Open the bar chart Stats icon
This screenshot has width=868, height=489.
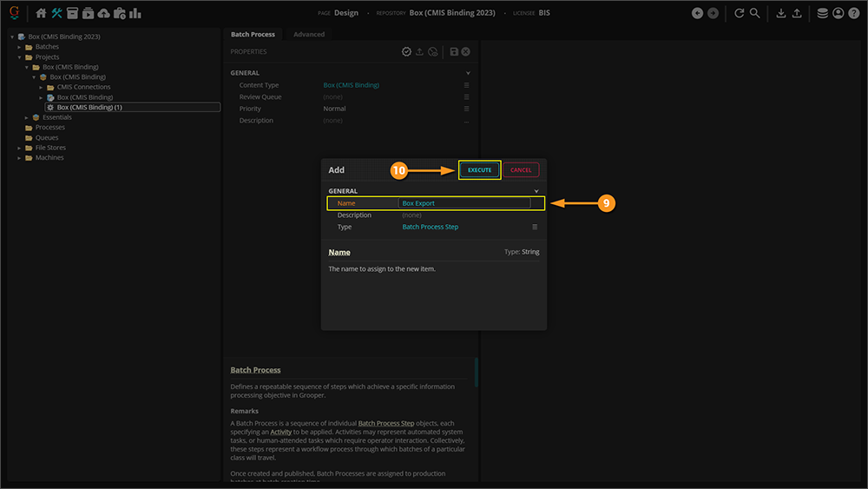135,13
